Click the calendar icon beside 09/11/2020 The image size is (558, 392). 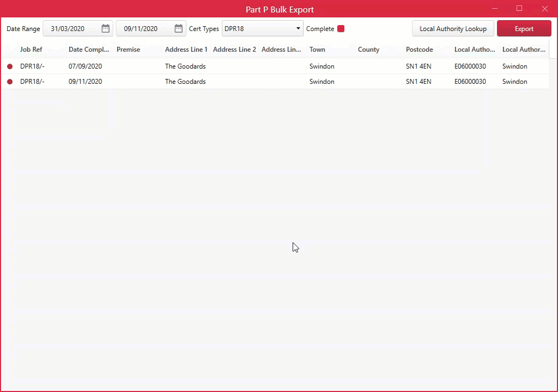click(x=178, y=28)
